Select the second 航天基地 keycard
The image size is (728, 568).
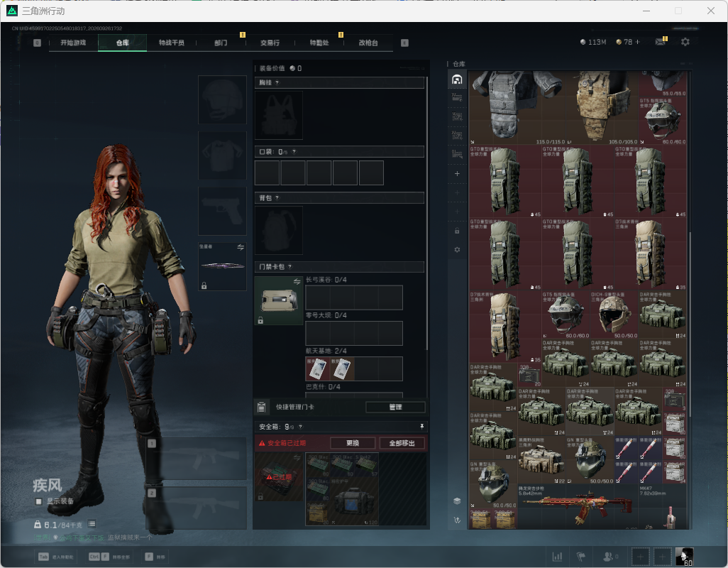click(342, 368)
